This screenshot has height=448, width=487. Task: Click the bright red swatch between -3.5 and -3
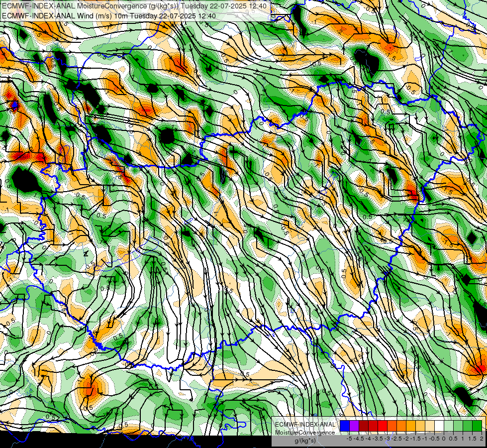[x=383, y=426]
